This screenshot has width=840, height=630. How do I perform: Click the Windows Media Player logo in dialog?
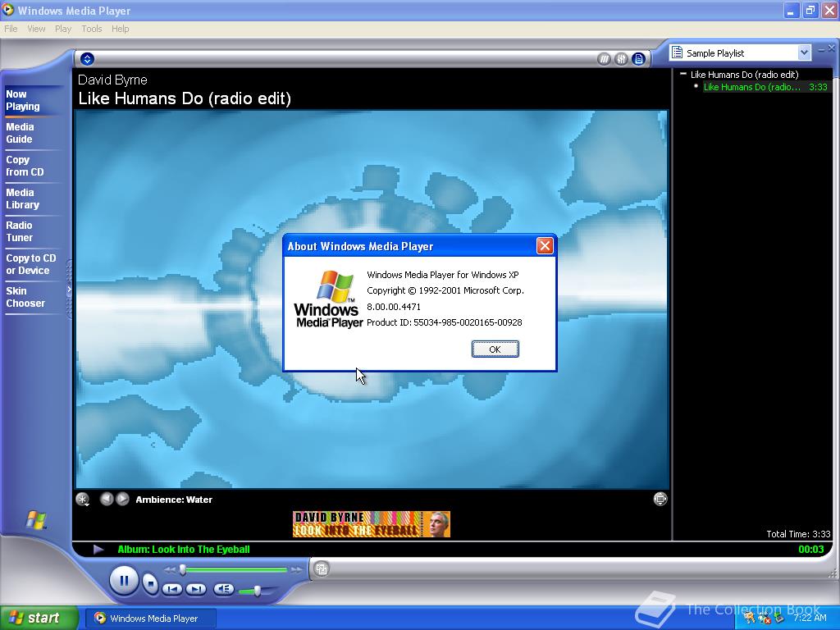328,299
